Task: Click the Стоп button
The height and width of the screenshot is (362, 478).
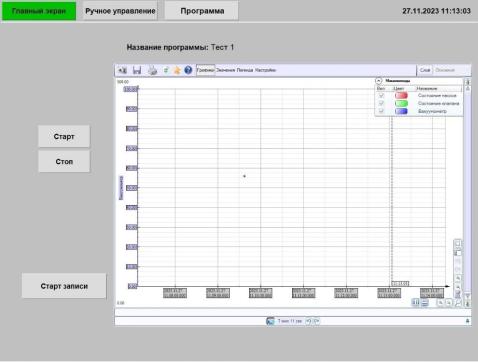Action: [64, 161]
